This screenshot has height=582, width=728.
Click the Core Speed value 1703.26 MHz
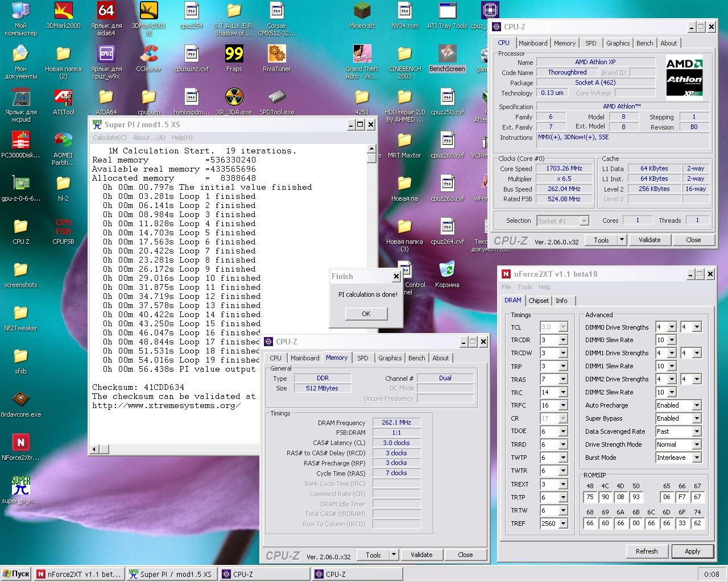(564, 168)
